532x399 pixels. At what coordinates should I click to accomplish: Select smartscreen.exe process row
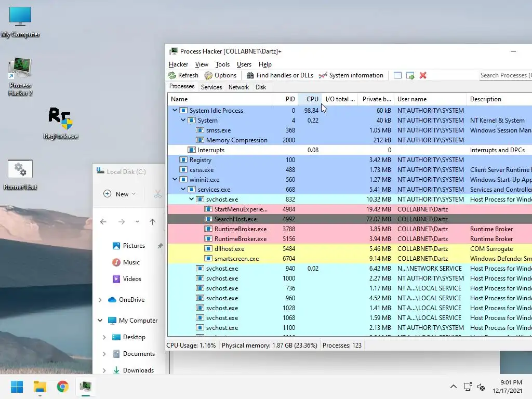tap(350, 259)
